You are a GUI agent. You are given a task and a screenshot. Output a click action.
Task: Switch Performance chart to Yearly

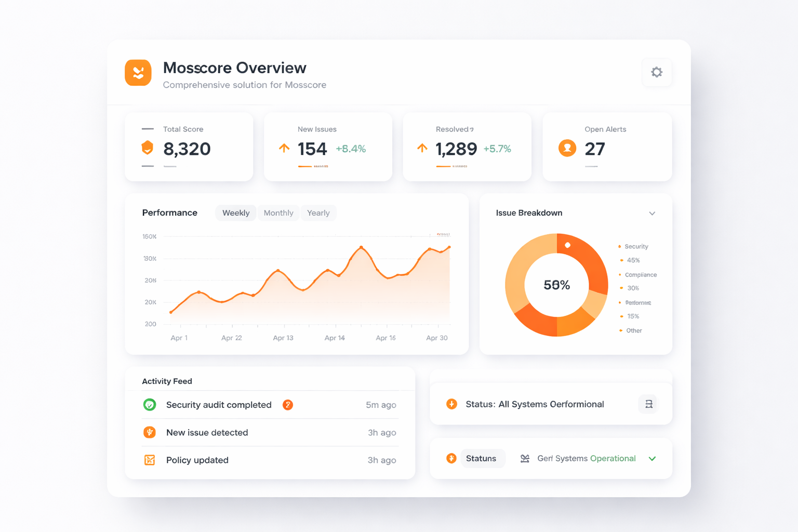pyautogui.click(x=318, y=213)
